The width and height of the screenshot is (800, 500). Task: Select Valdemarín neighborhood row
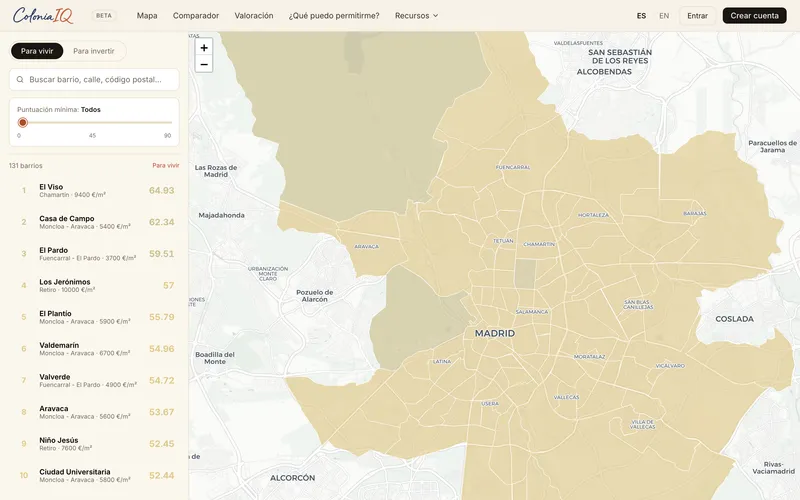pos(94,348)
